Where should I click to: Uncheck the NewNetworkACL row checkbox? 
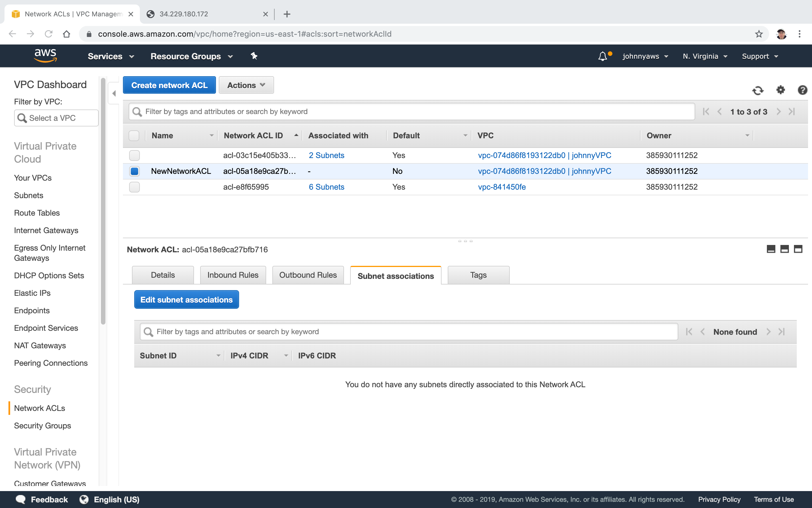tap(134, 171)
